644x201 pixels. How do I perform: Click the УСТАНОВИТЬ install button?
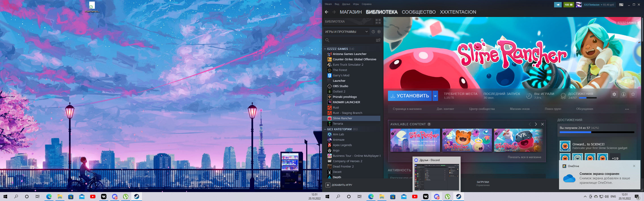[x=410, y=96]
